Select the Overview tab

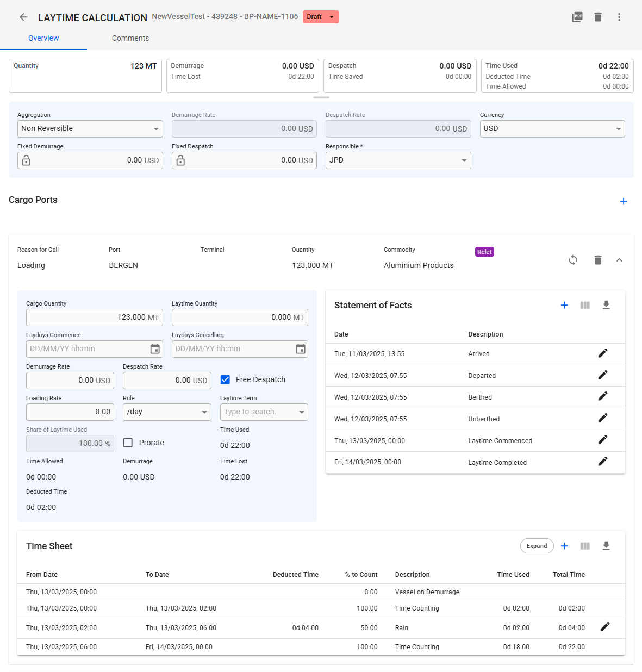[x=43, y=39]
